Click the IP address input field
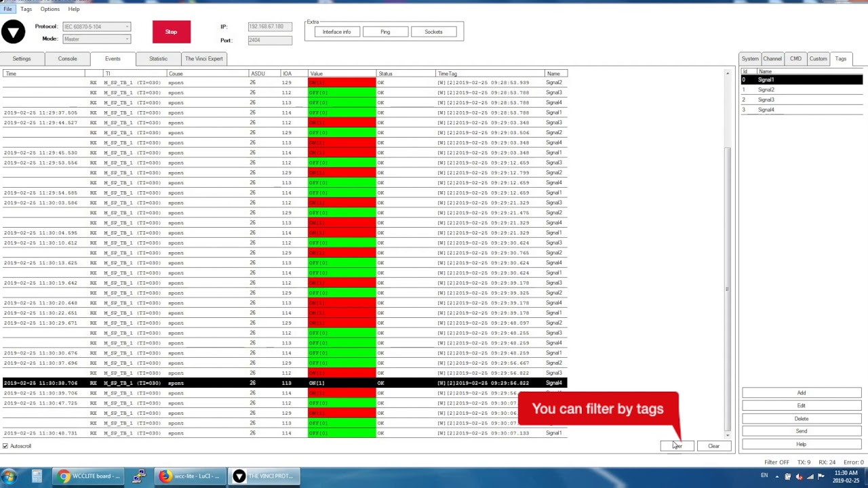The height and width of the screenshot is (488, 868). coord(270,26)
